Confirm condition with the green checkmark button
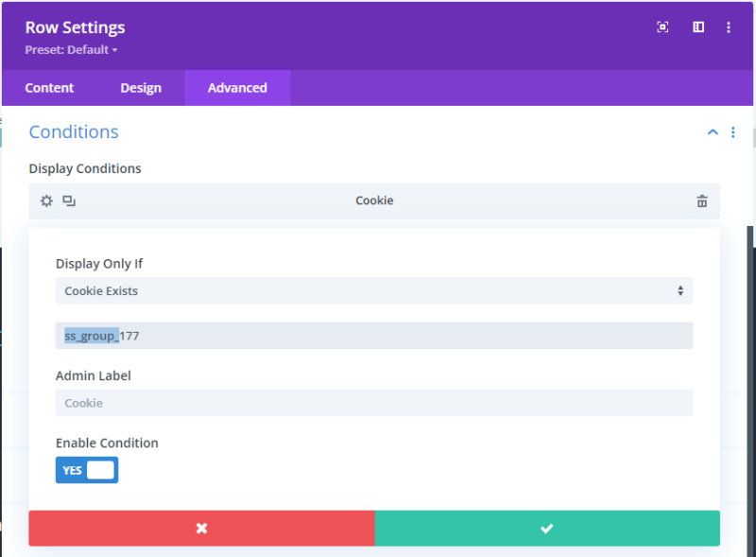This screenshot has width=756, height=557. [547, 529]
